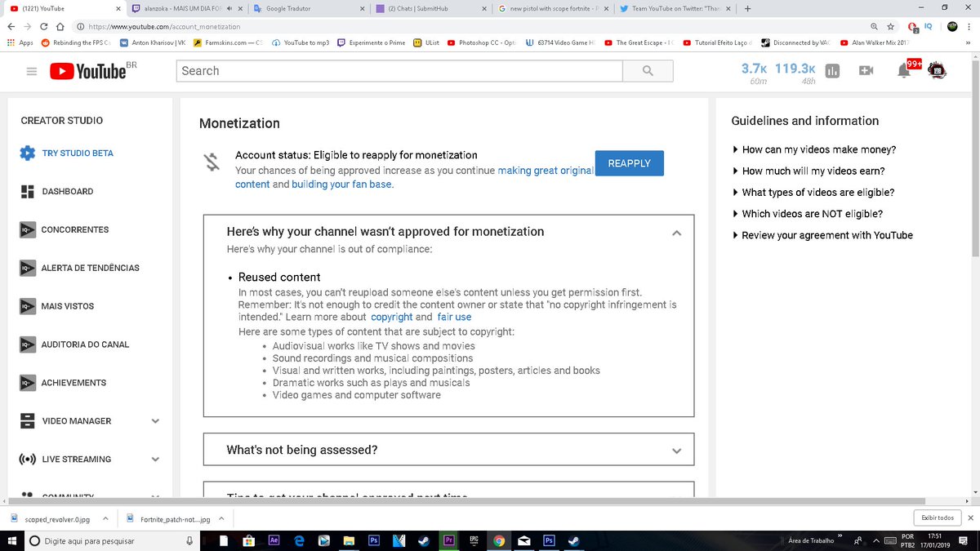Open options arrow for scoped_revolver.0.jpg download

click(105, 518)
